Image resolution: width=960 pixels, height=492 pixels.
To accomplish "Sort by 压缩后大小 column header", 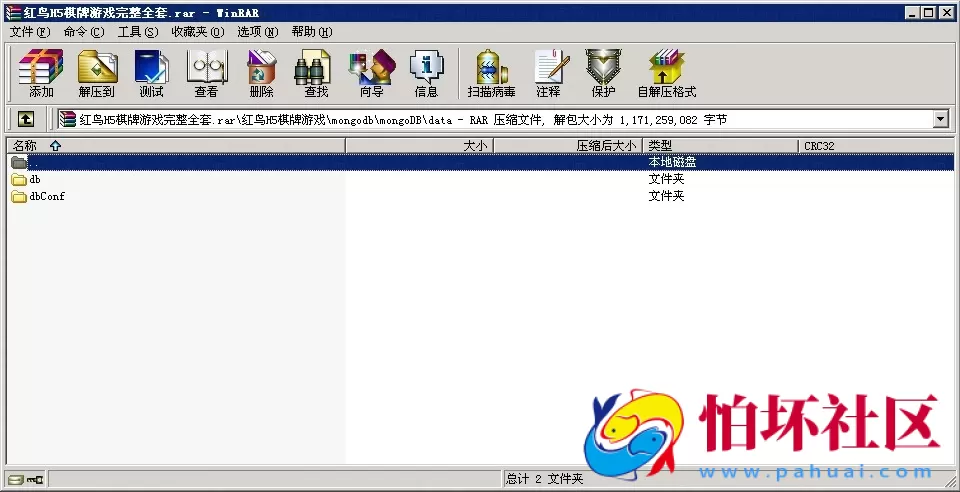I will tap(568, 146).
